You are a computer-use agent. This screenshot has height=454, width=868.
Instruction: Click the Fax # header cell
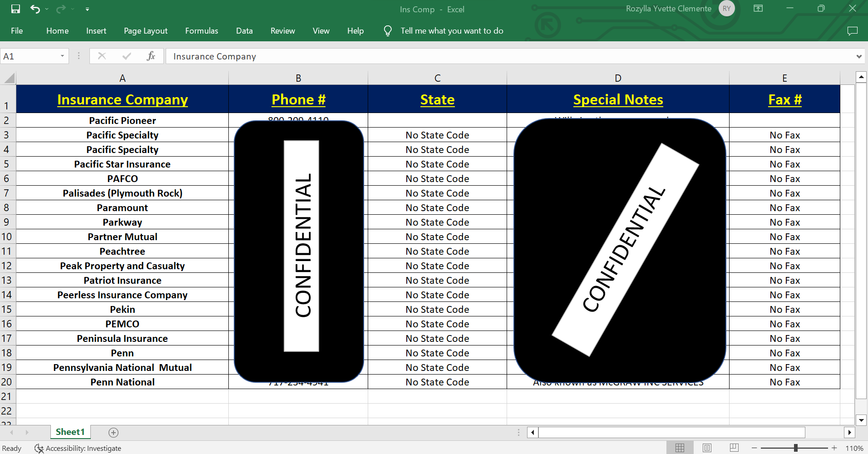point(784,99)
